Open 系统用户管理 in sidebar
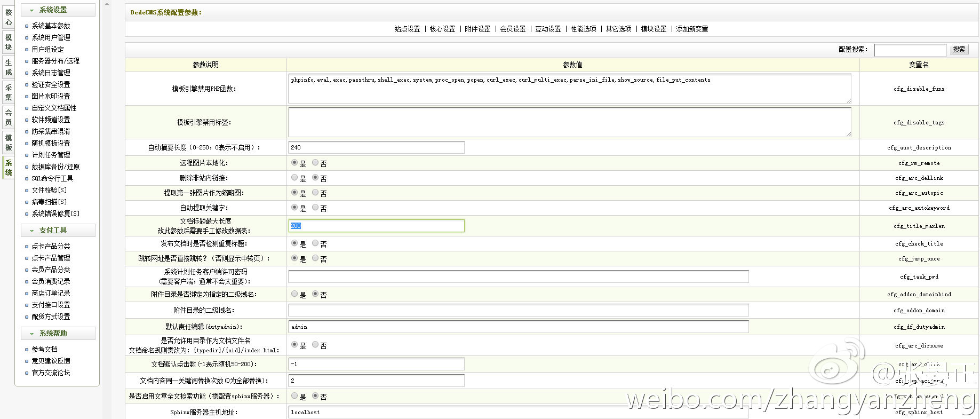The height and width of the screenshot is (419, 980). (x=51, y=37)
